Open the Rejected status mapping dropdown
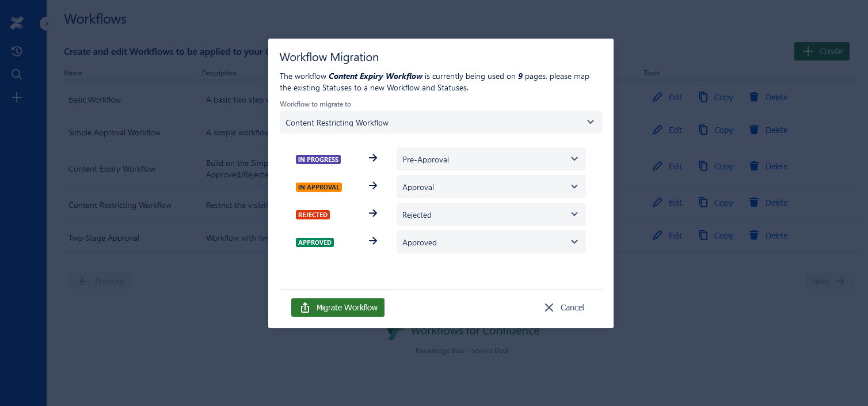The width and height of the screenshot is (868, 406). pyautogui.click(x=490, y=215)
